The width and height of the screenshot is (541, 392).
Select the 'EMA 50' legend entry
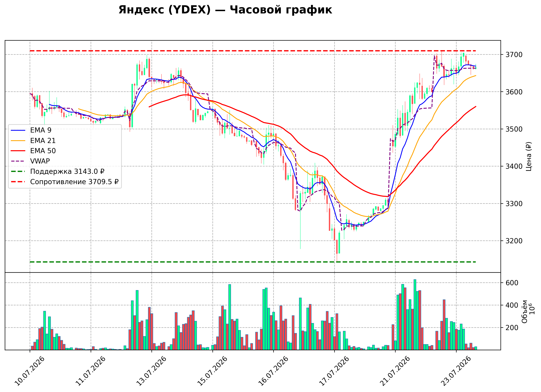(33, 151)
